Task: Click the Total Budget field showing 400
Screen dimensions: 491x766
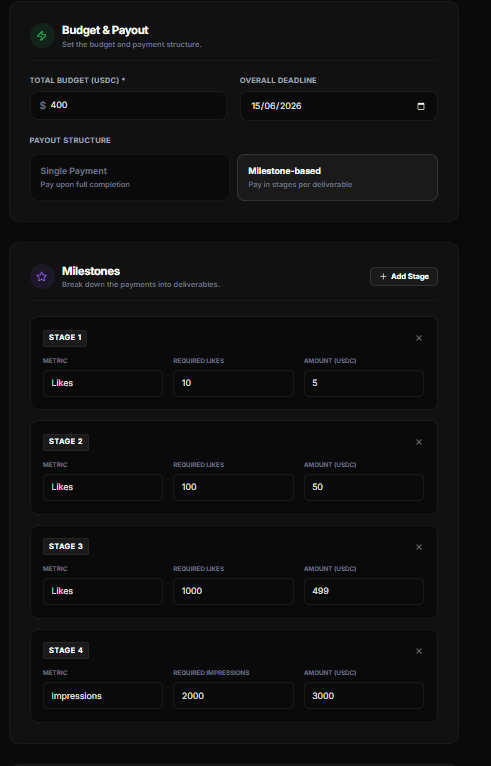Action: [x=128, y=106]
